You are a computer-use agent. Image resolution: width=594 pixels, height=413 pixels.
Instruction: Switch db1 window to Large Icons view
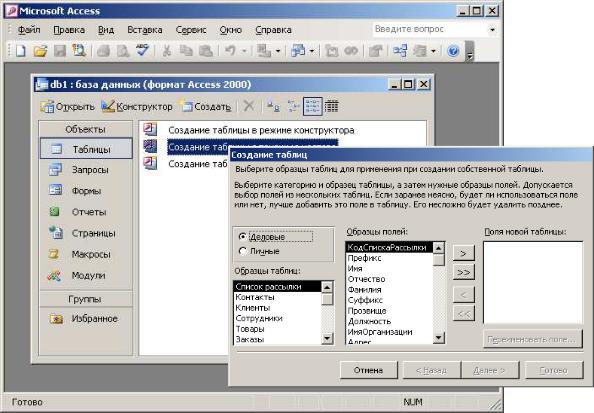(x=273, y=106)
